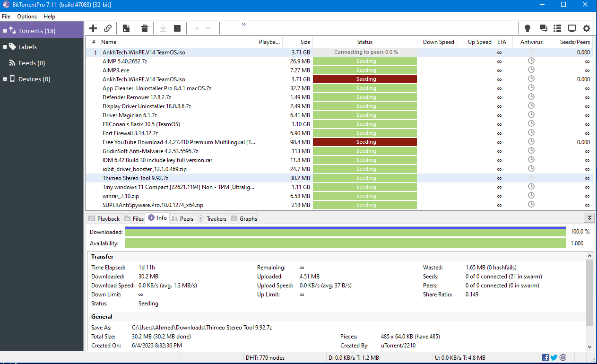Collapse the details pane with double chevron
This screenshot has height=364, width=597.
coord(589,218)
